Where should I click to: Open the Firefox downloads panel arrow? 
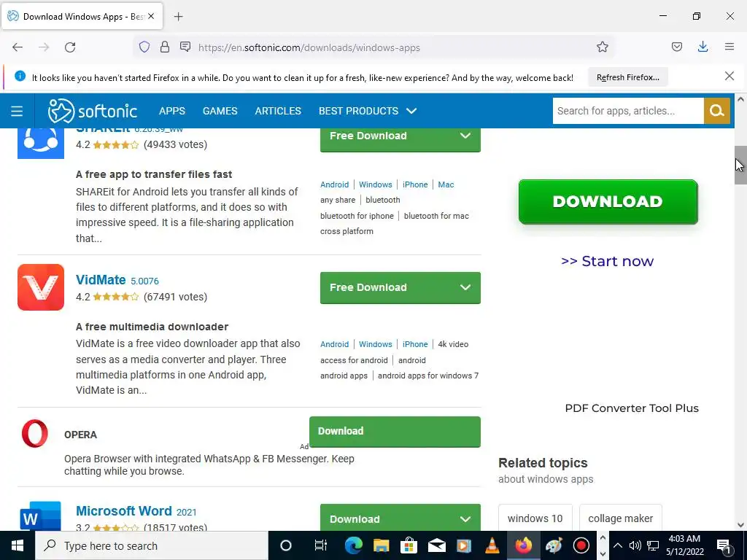(703, 47)
